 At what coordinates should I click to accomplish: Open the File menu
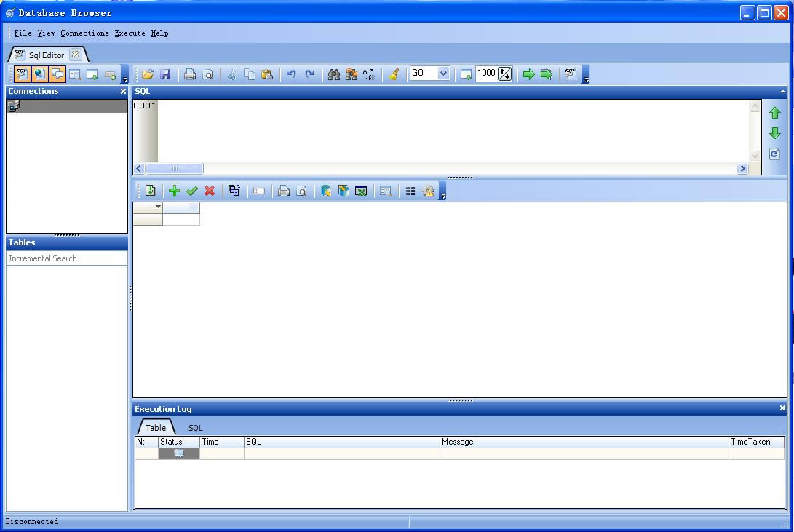(23, 33)
